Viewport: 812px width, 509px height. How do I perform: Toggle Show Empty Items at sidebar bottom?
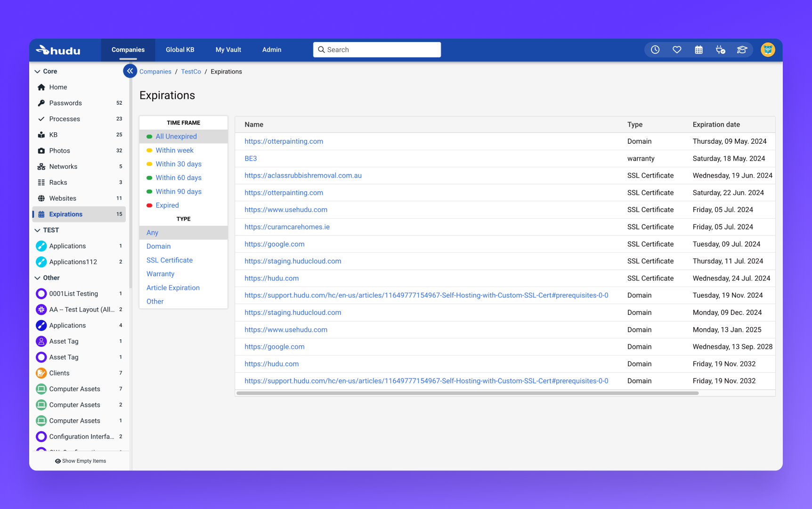point(81,461)
